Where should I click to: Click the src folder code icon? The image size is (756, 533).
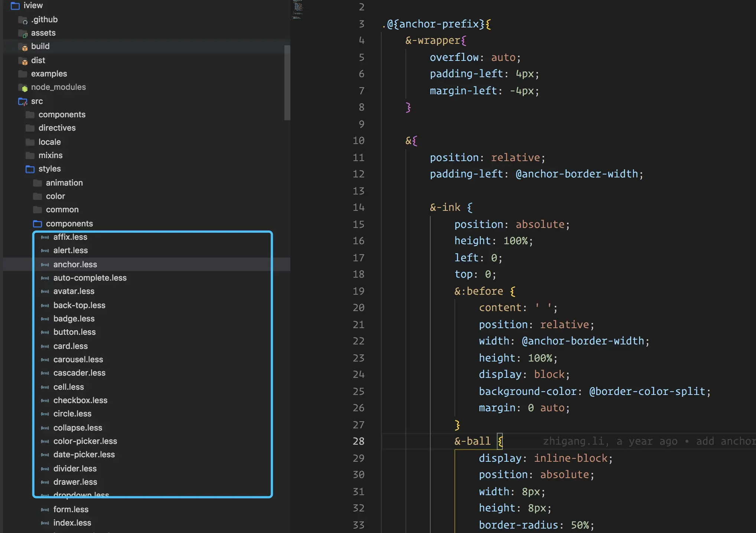pyautogui.click(x=23, y=101)
